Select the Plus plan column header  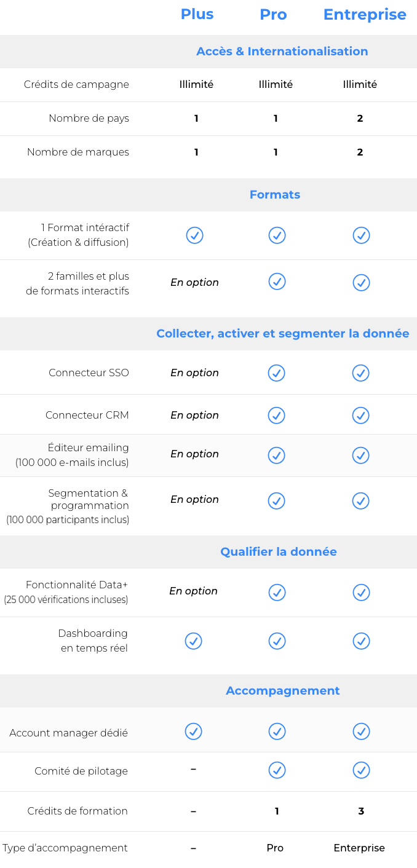pyautogui.click(x=197, y=15)
